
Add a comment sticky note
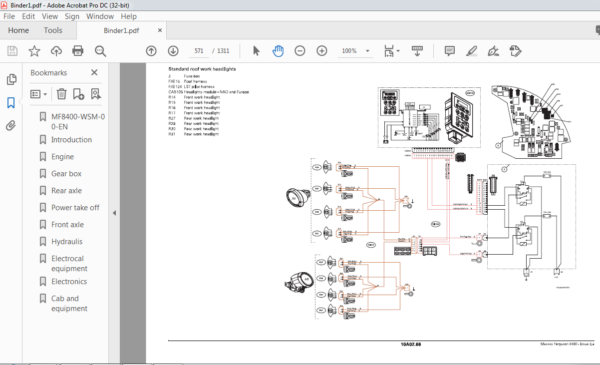(x=450, y=51)
